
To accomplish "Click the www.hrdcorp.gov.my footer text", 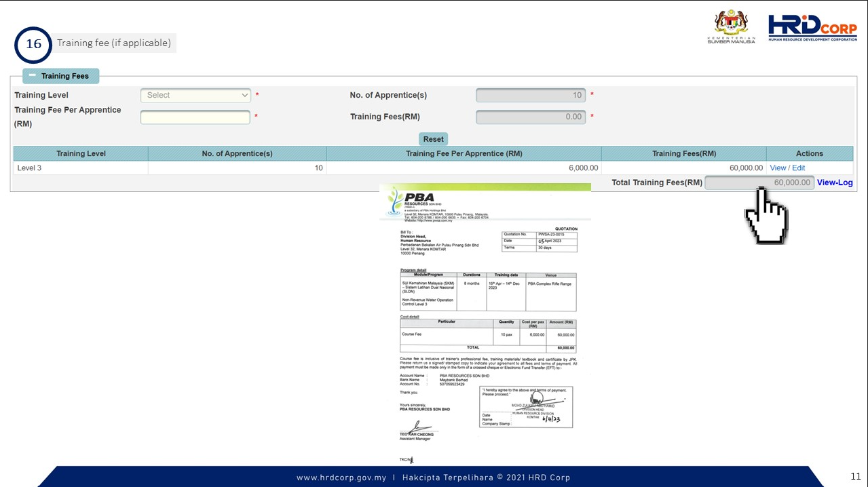I will tap(341, 478).
